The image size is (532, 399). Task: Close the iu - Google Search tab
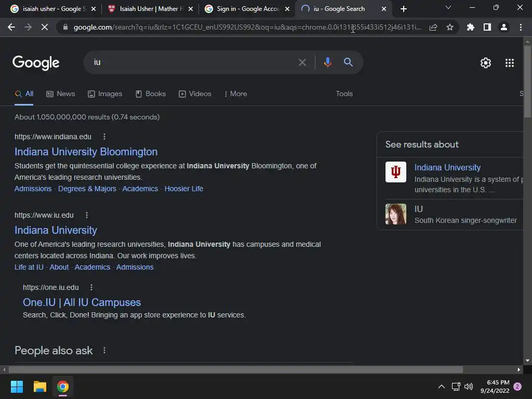(x=384, y=9)
